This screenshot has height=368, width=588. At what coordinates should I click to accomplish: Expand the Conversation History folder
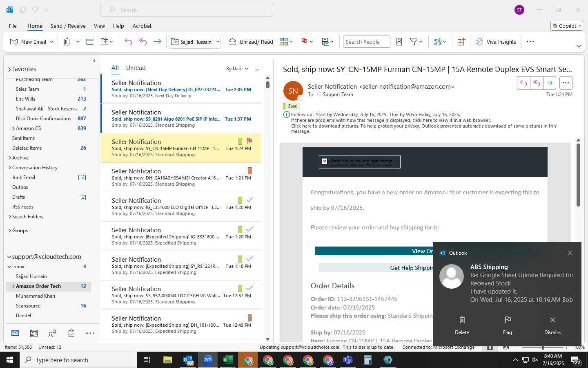[x=9, y=168]
